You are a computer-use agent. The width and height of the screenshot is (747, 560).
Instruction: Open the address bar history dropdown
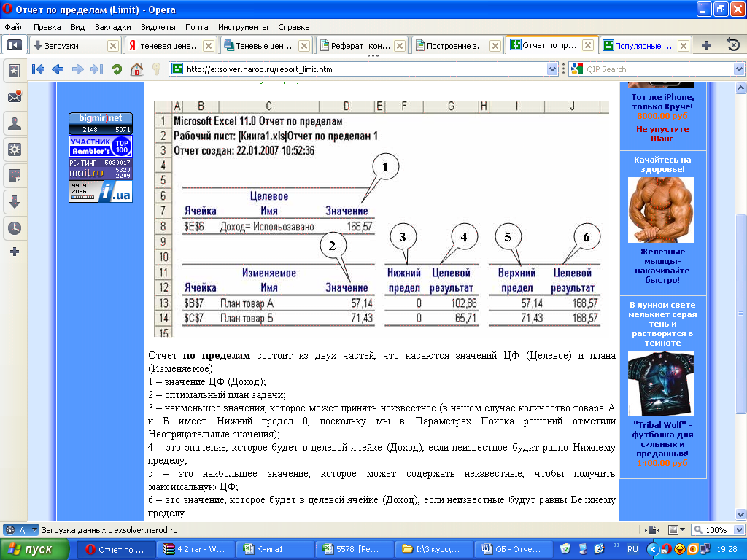552,69
